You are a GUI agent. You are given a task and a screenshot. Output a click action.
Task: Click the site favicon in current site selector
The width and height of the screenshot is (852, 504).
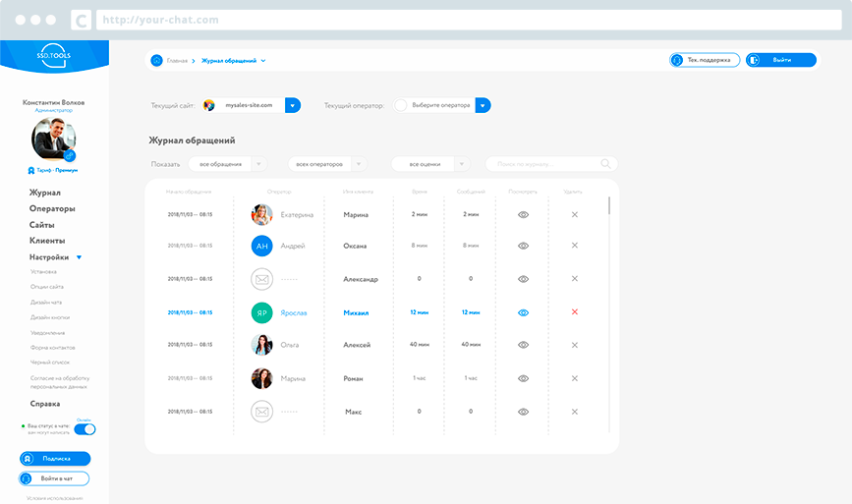[208, 105]
